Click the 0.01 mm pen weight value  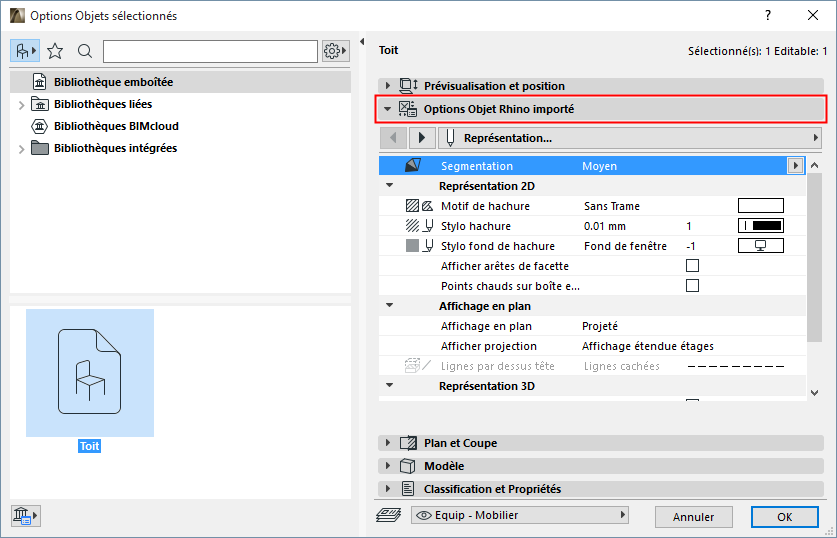click(605, 226)
